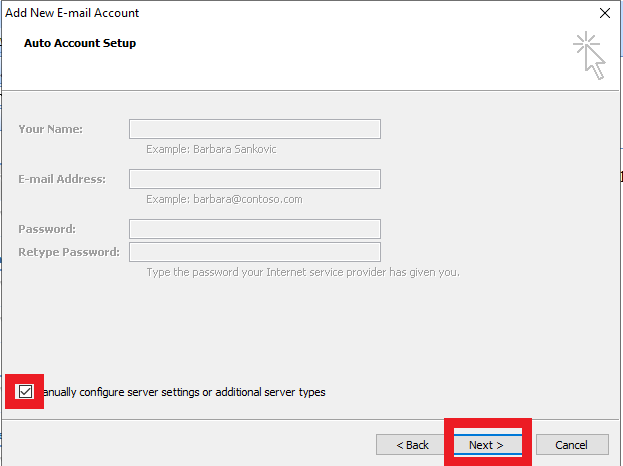
Task: Select the E-mail Address input box
Action: pos(254,179)
